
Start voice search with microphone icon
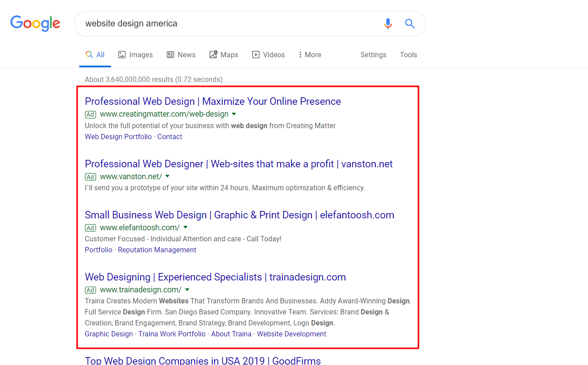(x=388, y=24)
